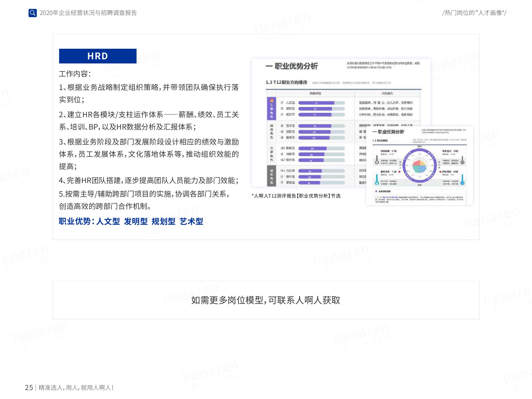Click the blue HRD heading banner
The height and width of the screenshot is (399, 532).
(x=98, y=56)
